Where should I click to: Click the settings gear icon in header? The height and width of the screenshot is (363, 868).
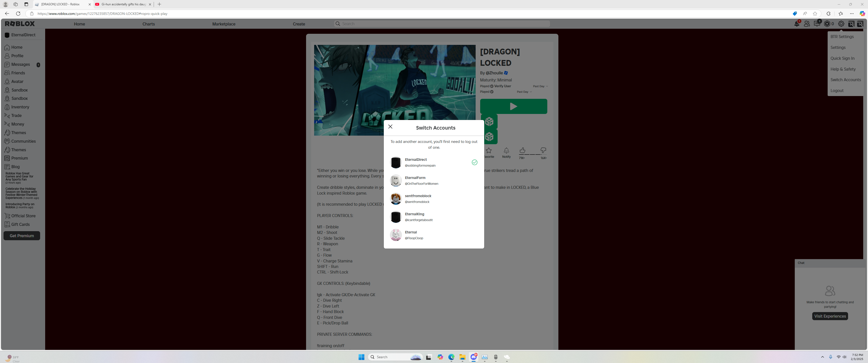coord(841,24)
